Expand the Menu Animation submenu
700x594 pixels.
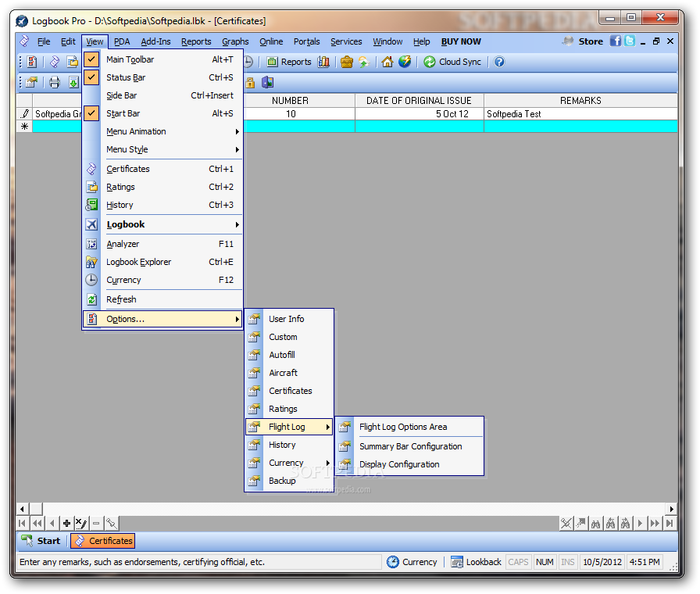(162, 131)
